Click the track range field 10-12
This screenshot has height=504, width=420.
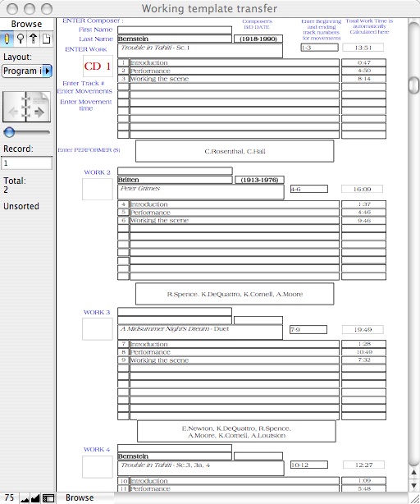309,465
